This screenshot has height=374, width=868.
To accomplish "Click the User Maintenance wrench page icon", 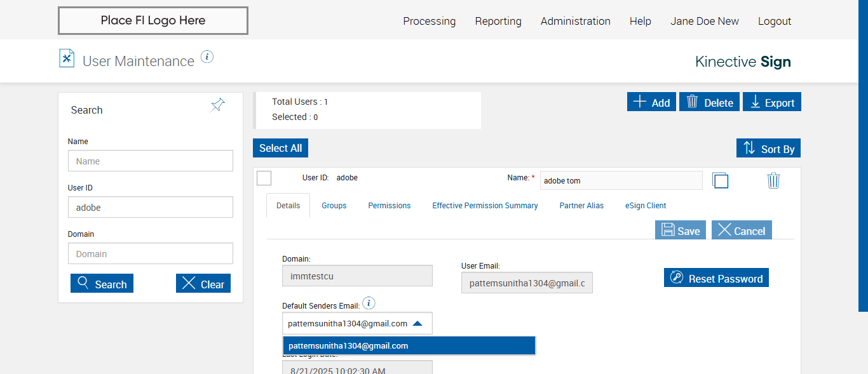I will click(x=67, y=58).
